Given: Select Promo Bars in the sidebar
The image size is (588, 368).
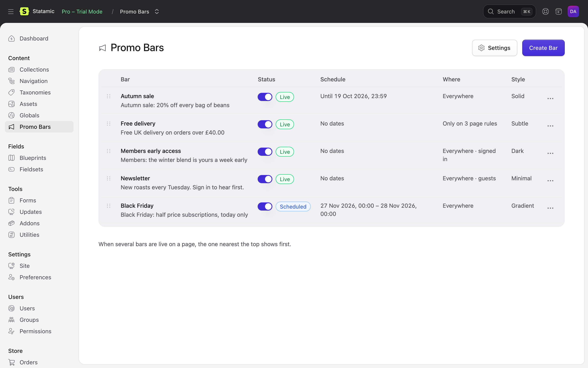Looking at the screenshot, I should click(39, 127).
